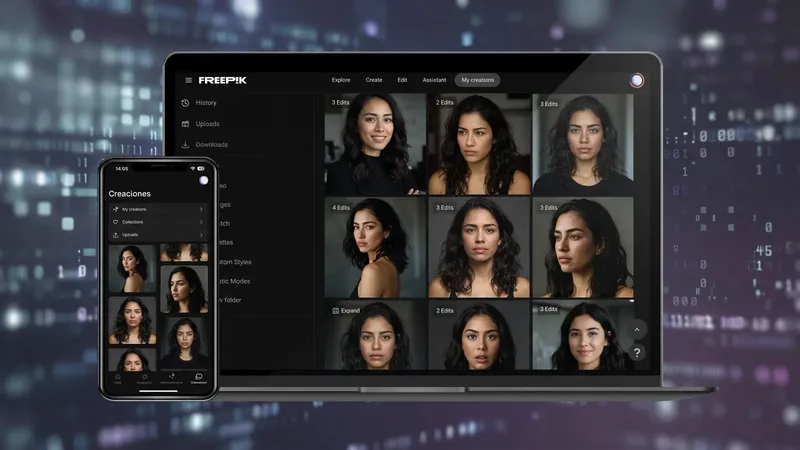Tap the highlighted creations tab in phone bottom bar
This screenshot has height=450, width=800.
point(198,379)
